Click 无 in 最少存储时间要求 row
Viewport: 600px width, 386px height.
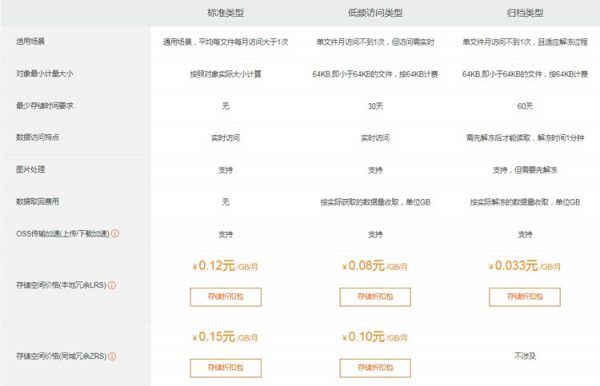tap(226, 106)
